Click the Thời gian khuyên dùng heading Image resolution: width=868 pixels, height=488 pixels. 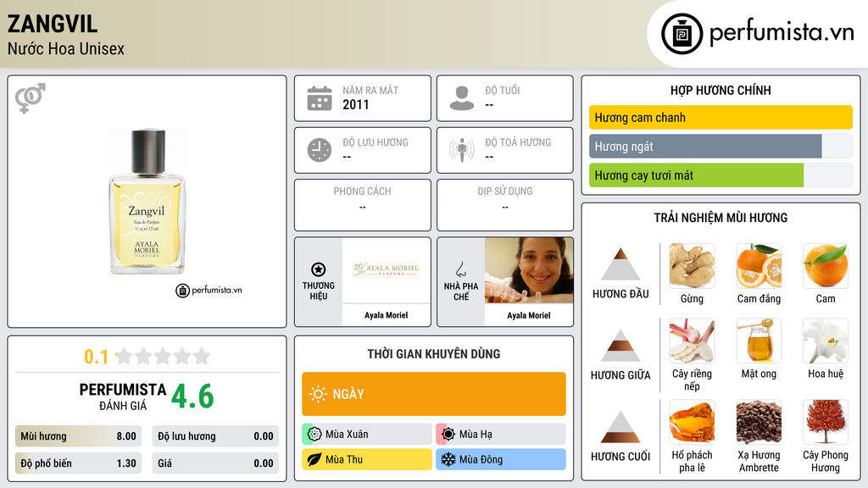tap(434, 353)
